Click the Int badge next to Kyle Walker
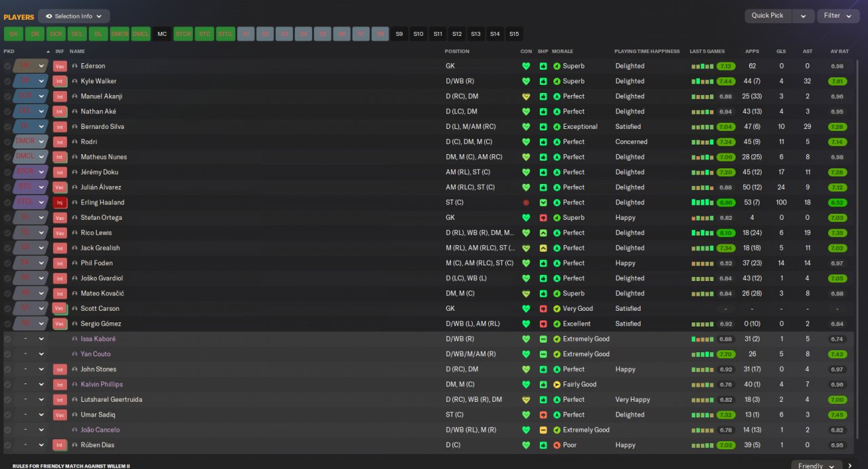 [x=60, y=81]
